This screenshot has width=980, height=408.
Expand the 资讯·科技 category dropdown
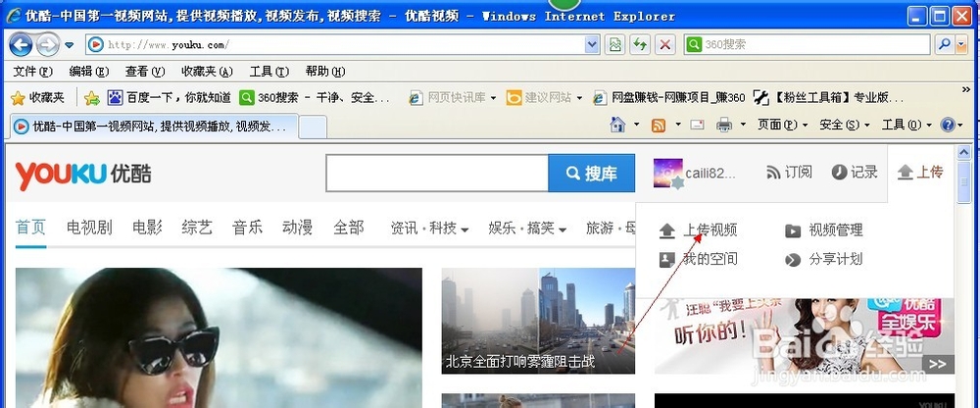tap(429, 229)
